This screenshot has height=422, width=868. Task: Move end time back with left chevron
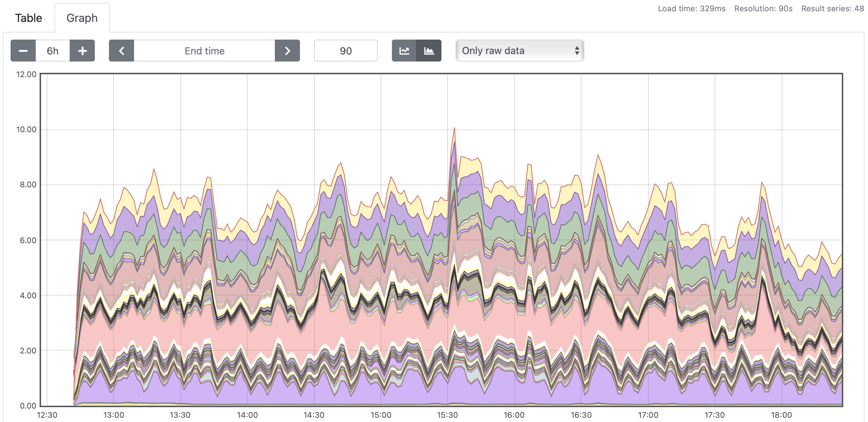coord(121,51)
